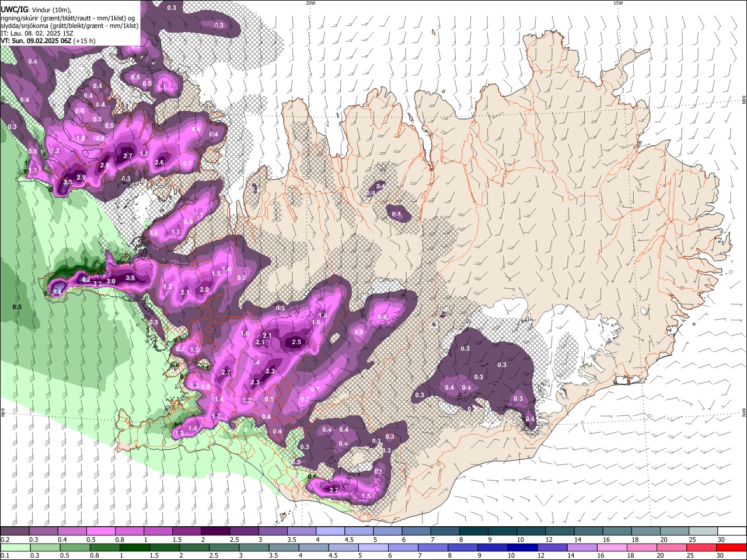
Task: Click the darkest purple swatch between 2 and 2.5
Action: click(x=215, y=531)
